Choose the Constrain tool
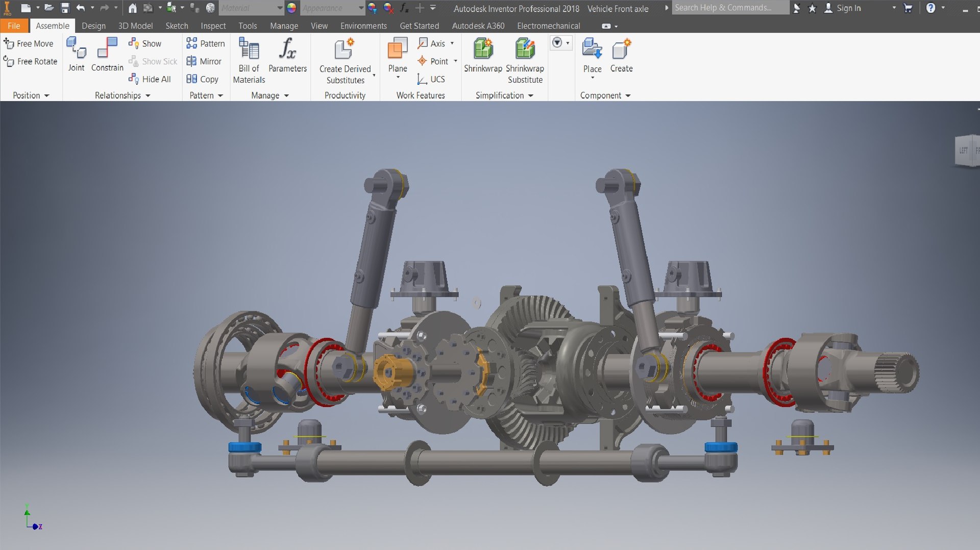Screen dimensions: 980x550 (x=107, y=54)
